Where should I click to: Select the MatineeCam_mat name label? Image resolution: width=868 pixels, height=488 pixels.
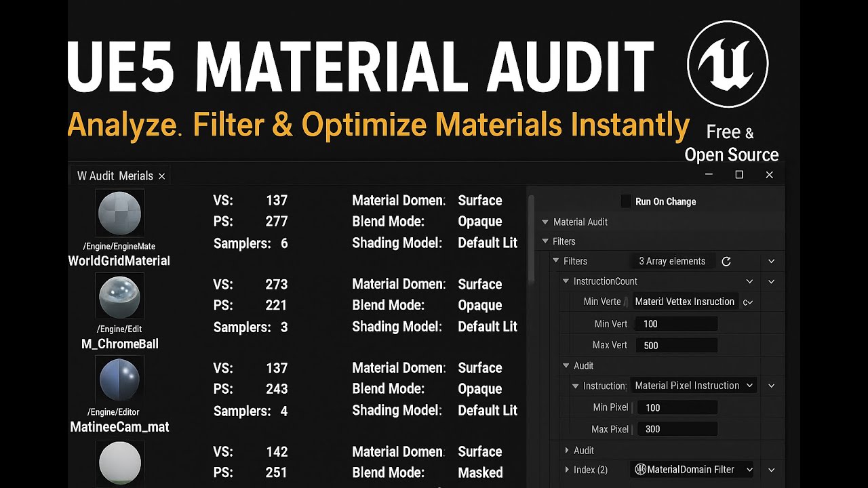[x=120, y=427]
